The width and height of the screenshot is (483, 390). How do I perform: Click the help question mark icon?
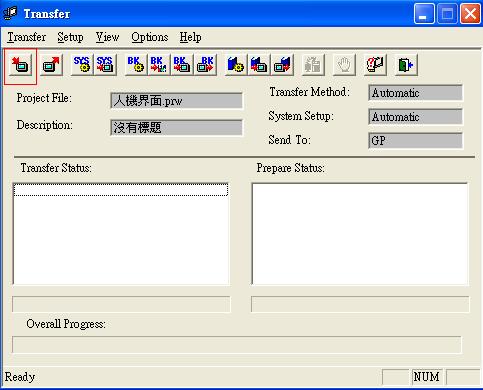tap(375, 65)
